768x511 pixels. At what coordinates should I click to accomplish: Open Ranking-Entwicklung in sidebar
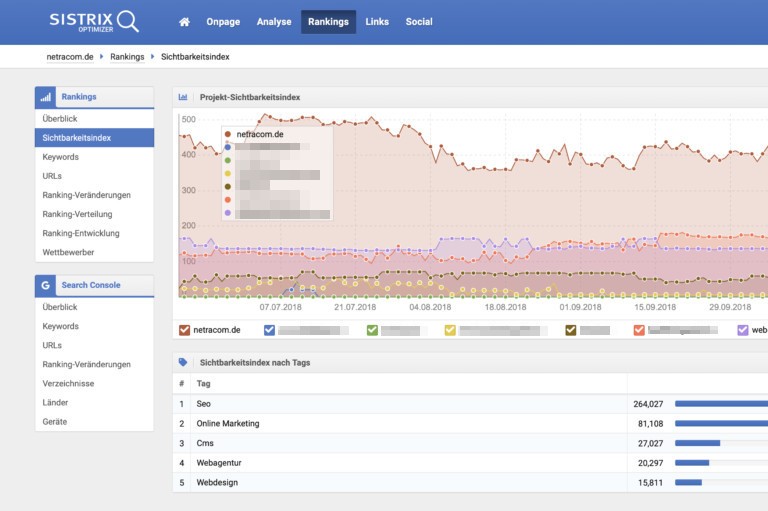click(94, 233)
